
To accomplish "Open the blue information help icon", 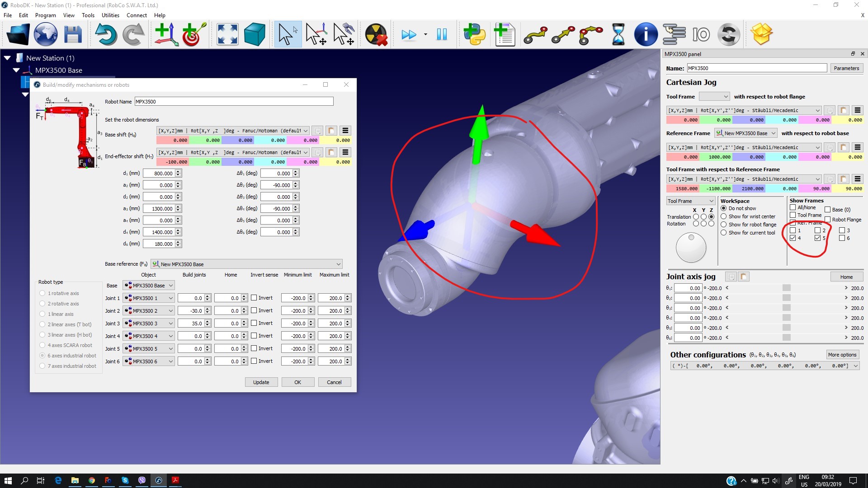I will pos(645,35).
